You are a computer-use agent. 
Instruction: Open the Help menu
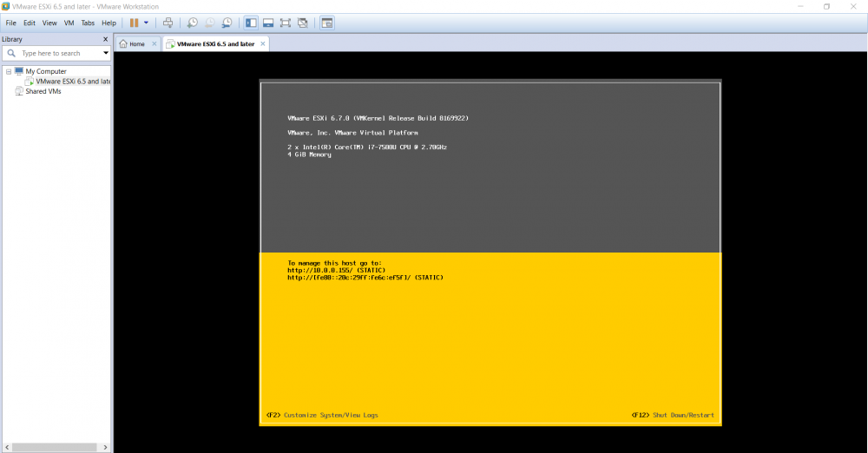109,23
